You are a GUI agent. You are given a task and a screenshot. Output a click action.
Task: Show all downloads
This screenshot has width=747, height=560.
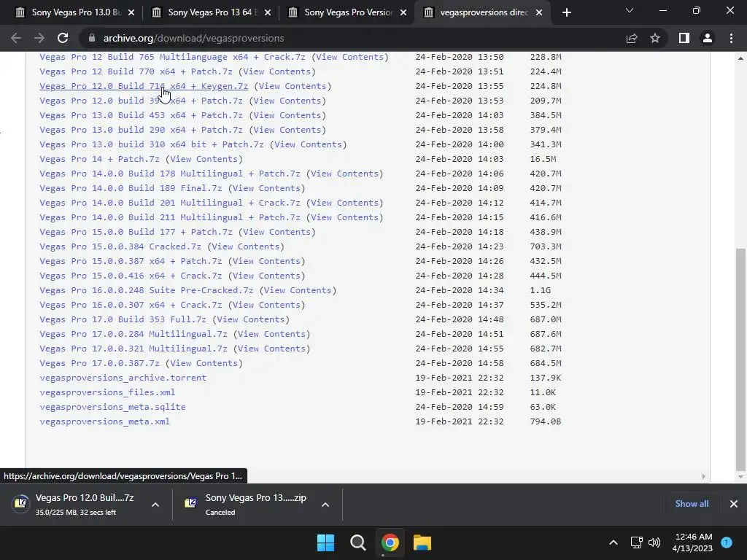692,504
